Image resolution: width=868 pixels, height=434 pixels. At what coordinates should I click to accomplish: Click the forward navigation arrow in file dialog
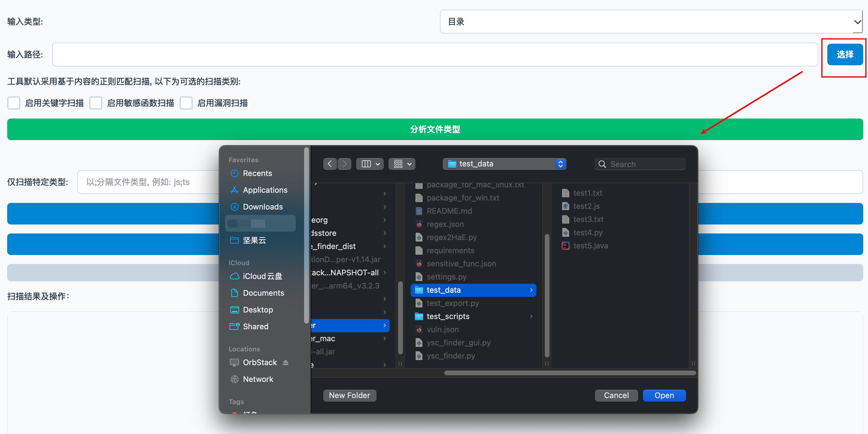345,164
